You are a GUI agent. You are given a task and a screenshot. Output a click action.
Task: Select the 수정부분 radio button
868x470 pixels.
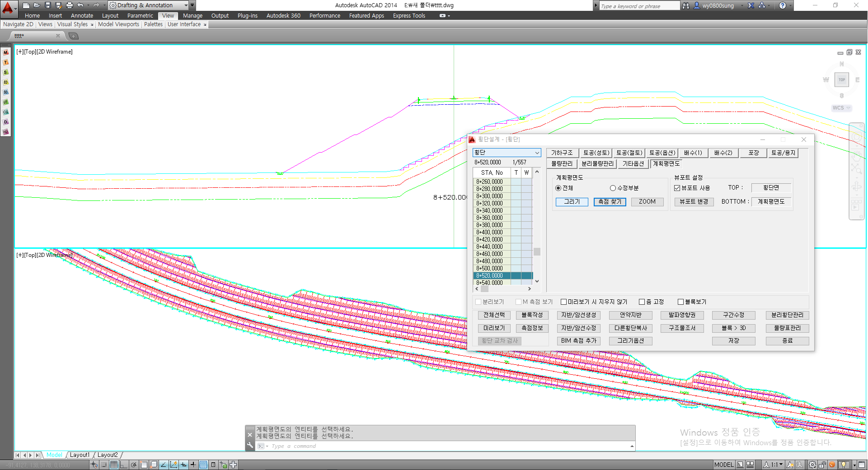tap(613, 188)
